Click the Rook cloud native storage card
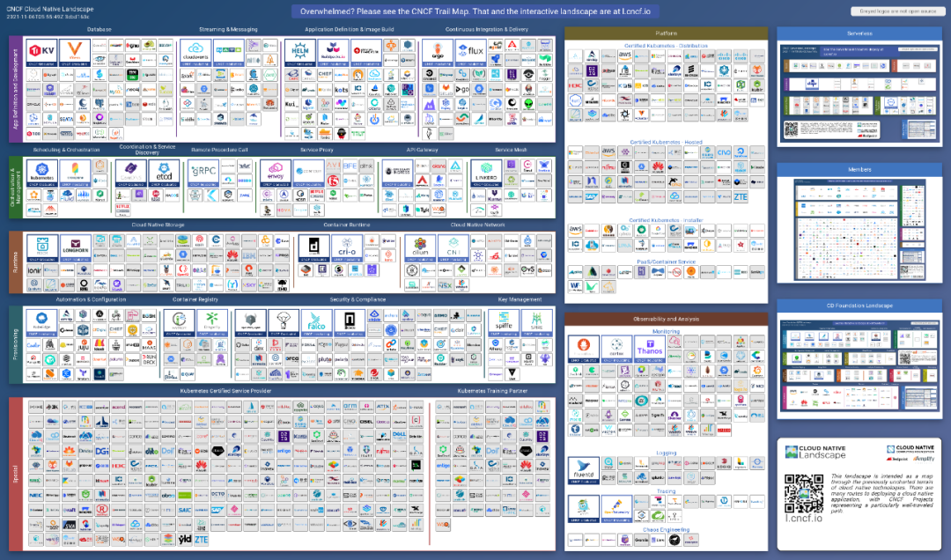Screen dimensions: 951x560 pos(42,249)
